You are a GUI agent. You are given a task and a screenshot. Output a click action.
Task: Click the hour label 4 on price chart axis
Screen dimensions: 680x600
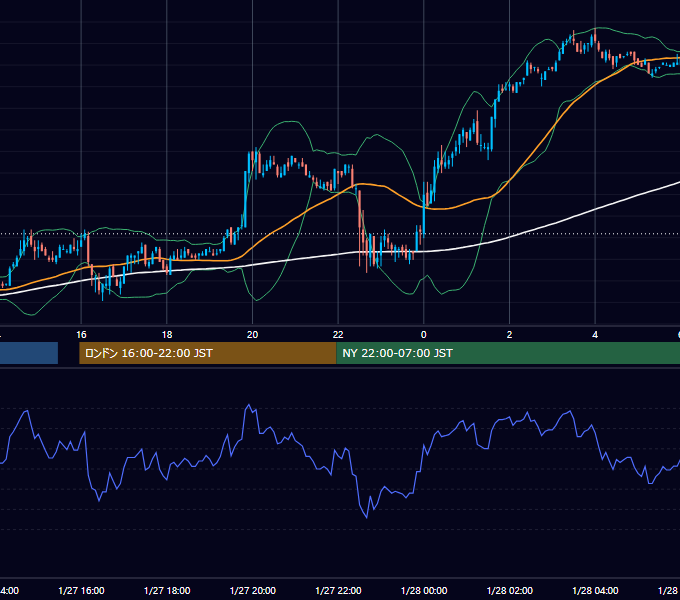pos(595,335)
